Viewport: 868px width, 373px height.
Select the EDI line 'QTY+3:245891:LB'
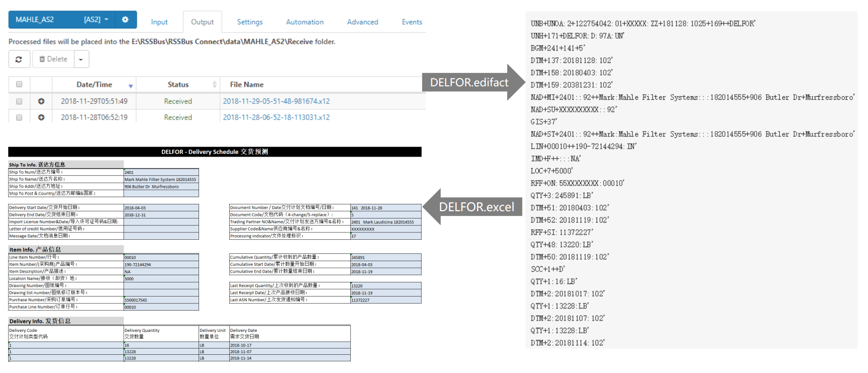[562, 196]
